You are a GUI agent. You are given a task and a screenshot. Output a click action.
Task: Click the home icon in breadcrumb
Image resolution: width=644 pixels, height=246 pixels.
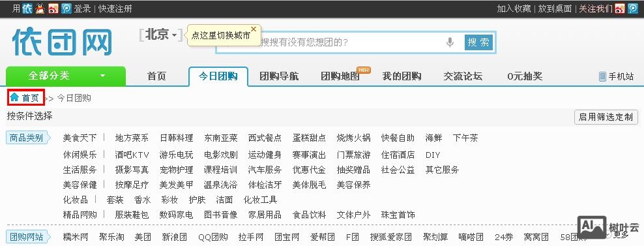tap(15, 97)
